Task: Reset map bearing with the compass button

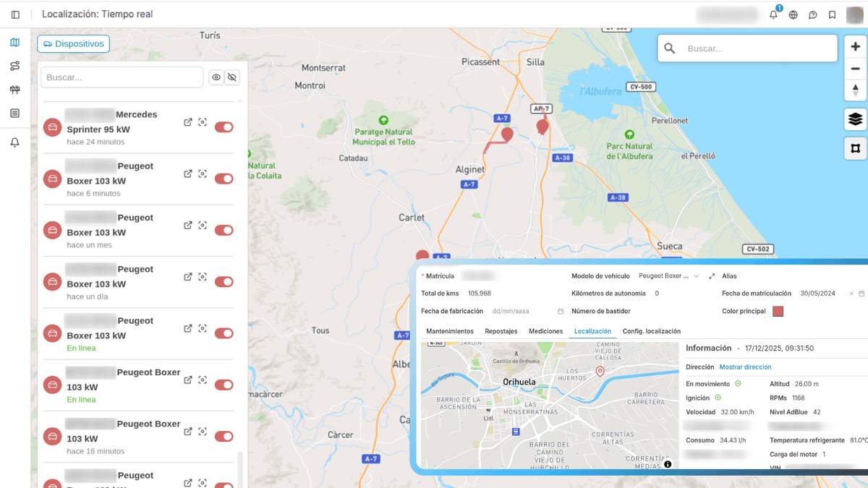Action: pos(856,90)
